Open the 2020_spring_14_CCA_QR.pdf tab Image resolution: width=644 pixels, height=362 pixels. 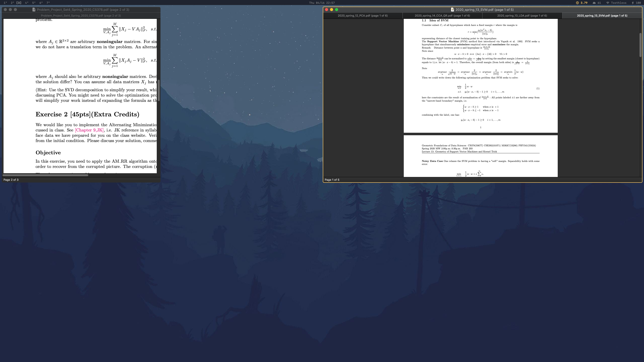[442, 15]
